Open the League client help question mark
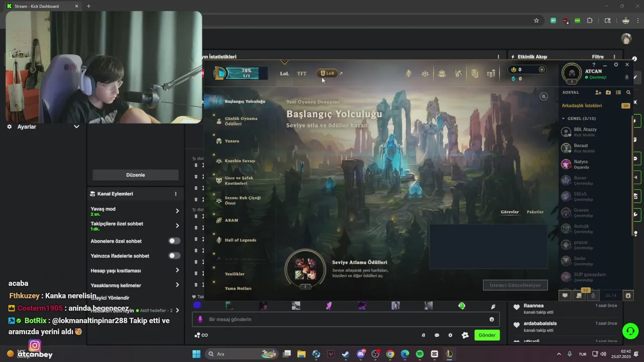 click(x=594, y=65)
